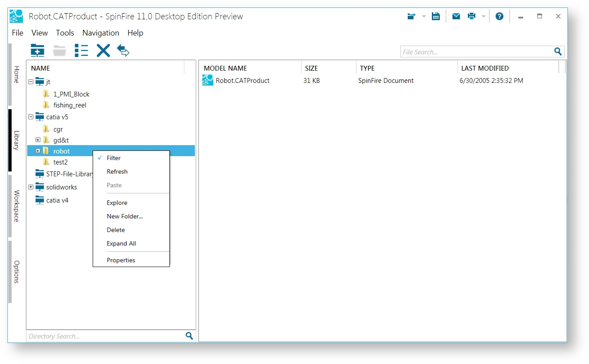
Task: Collapse the jt library node
Action: [x=31, y=82]
